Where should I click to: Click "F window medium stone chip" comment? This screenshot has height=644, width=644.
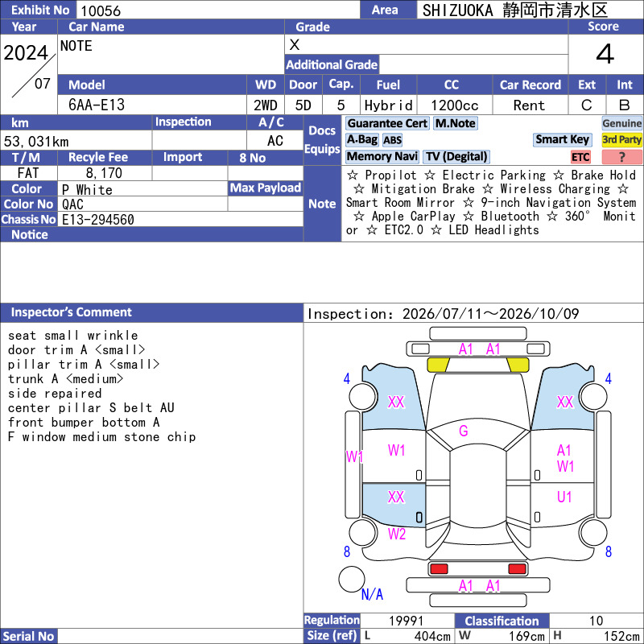point(102,437)
